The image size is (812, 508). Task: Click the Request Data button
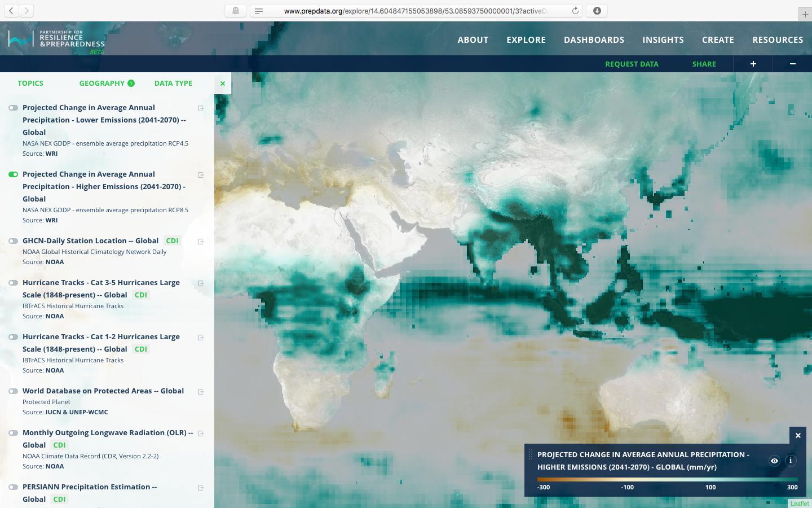pos(632,64)
